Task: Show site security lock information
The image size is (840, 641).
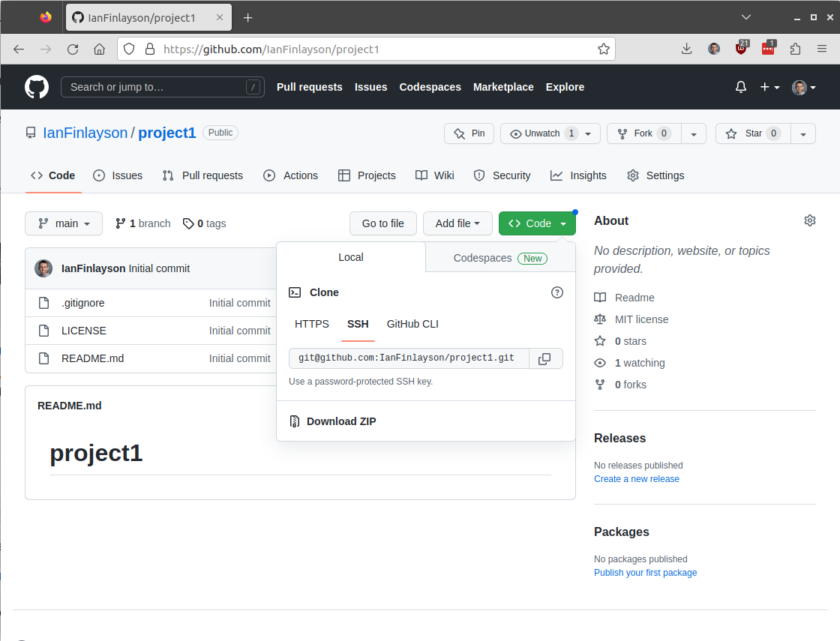Action: point(150,49)
